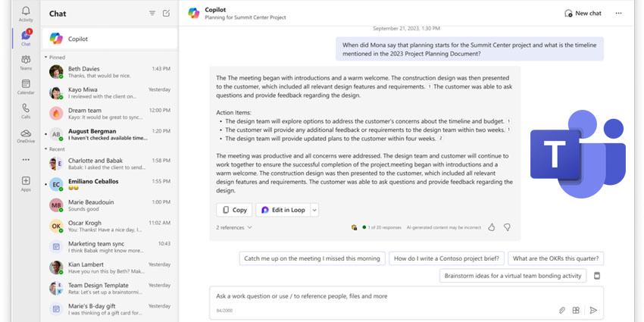Click the '1 of 20 responses' indicator
The image size is (644, 322).
382,227
